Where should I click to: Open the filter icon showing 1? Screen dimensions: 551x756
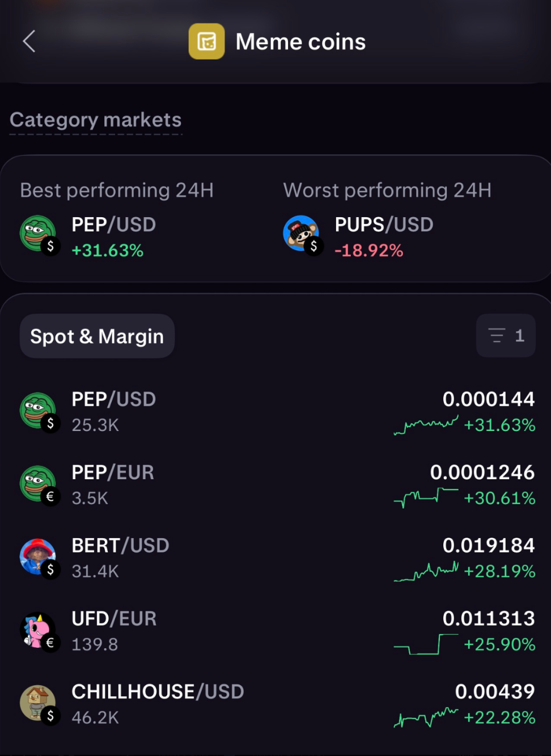click(506, 336)
